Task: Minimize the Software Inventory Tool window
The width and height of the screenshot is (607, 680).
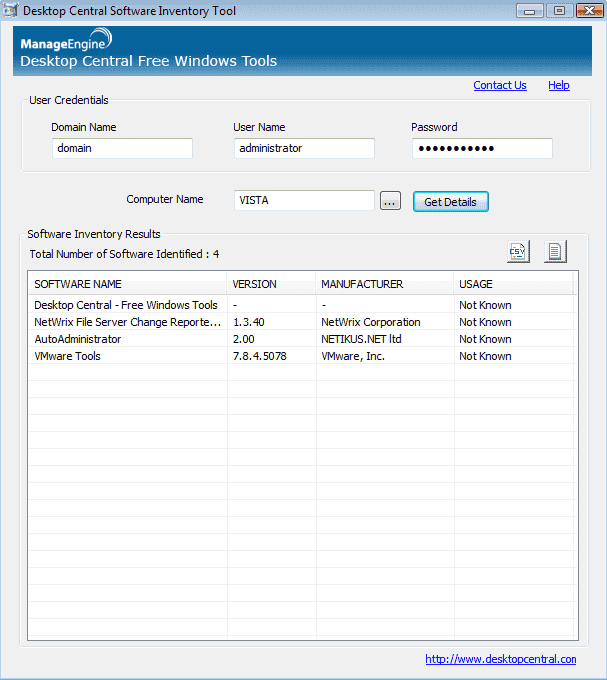Action: [x=529, y=10]
